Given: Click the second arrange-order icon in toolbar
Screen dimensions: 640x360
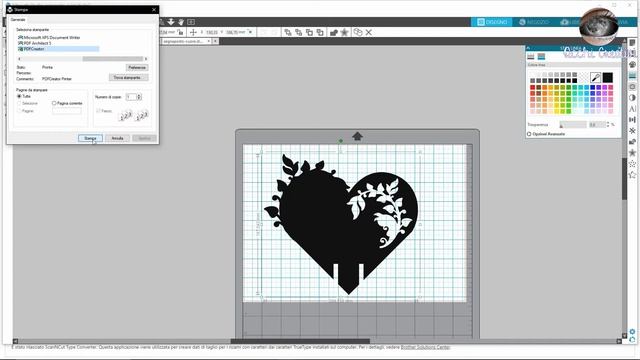Looking at the screenshot, I should click(x=298, y=32).
